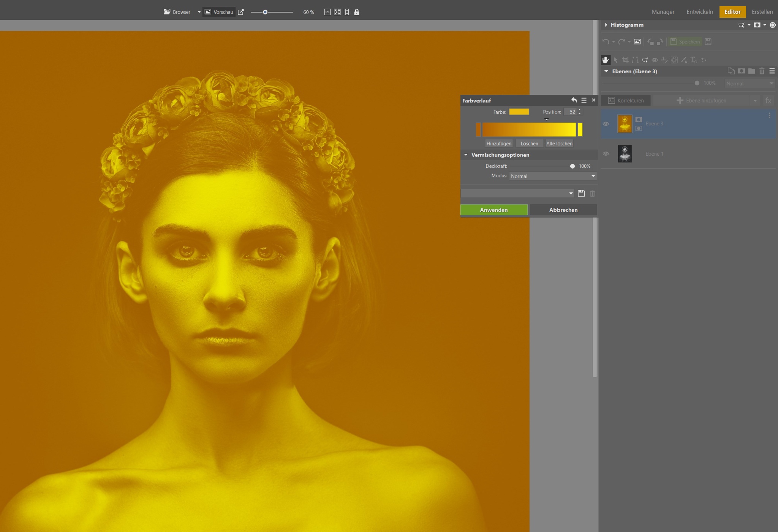Adjust the Deckkraft slider handle
The height and width of the screenshot is (532, 778).
tap(572, 166)
